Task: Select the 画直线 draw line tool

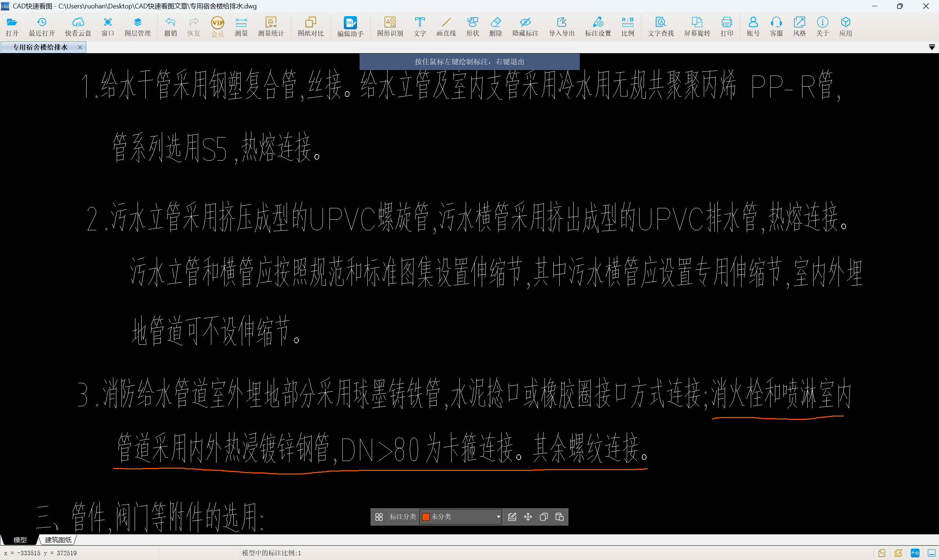Action: 446,26
